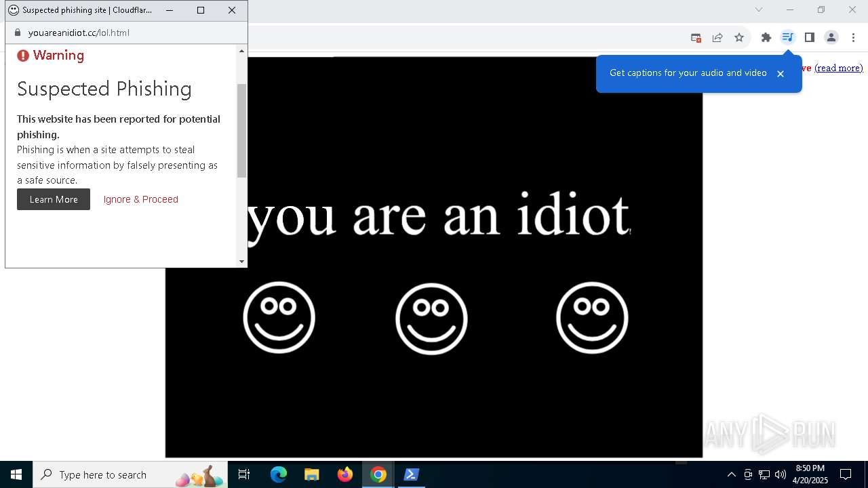Open Chrome media control icon

coord(787,37)
